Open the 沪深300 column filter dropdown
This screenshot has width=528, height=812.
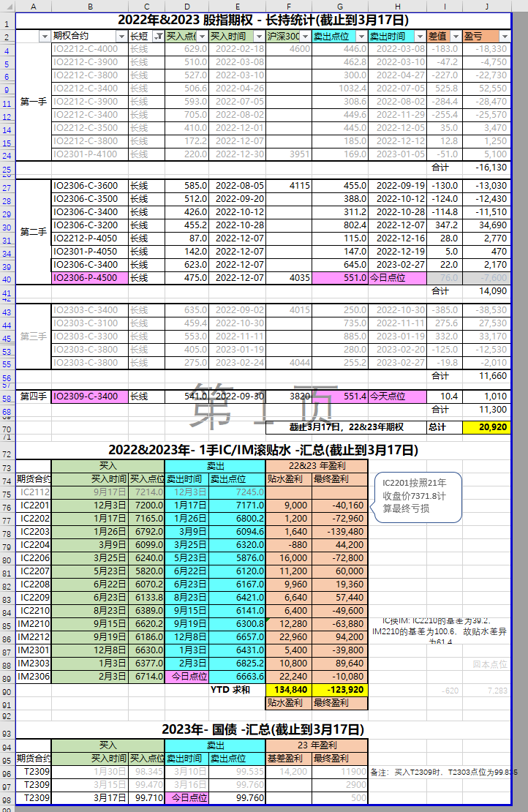click(306, 37)
